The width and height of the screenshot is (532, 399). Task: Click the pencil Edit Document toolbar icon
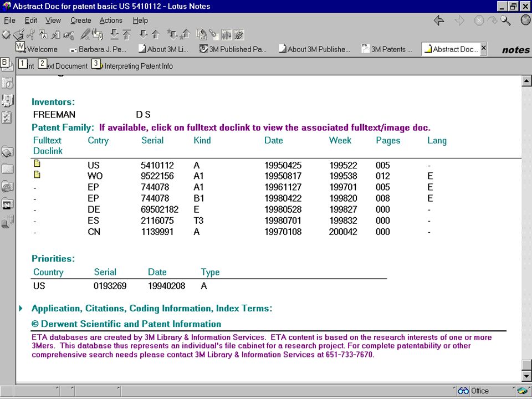point(85,34)
